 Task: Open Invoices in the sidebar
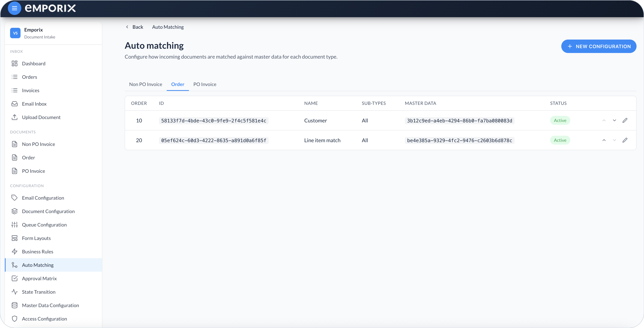coord(53,90)
